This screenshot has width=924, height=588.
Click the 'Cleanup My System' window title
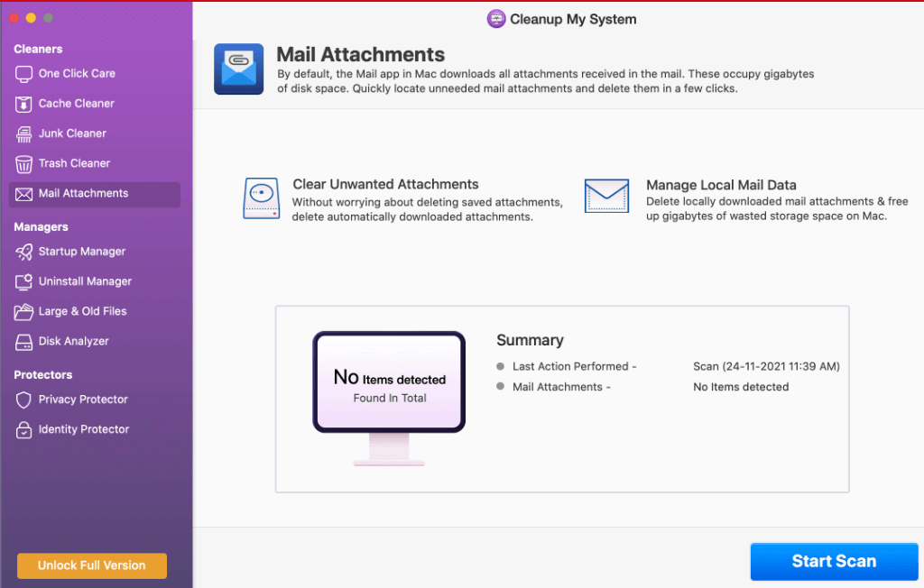click(x=573, y=20)
